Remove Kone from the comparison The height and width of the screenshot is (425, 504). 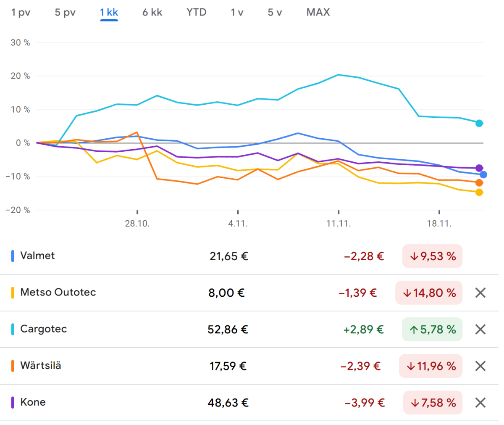pos(480,403)
